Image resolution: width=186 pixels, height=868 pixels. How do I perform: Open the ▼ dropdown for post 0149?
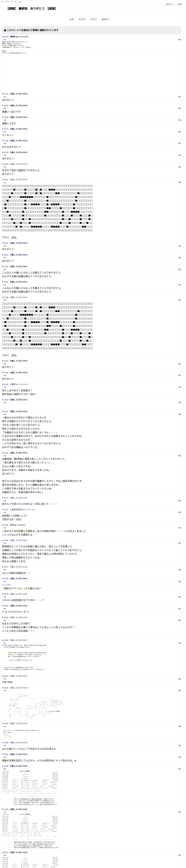tap(3, 385)
